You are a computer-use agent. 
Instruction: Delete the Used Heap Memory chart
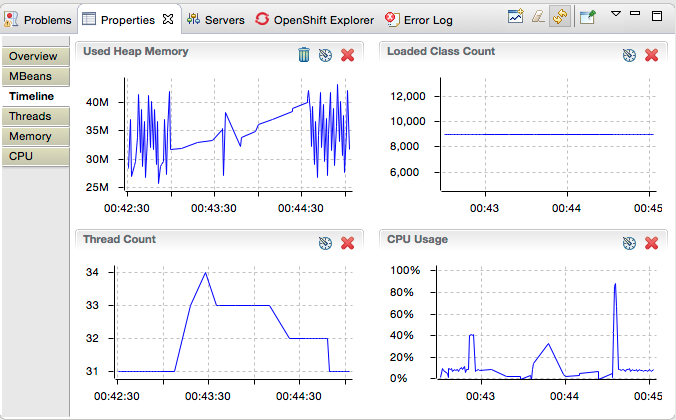tap(347, 54)
